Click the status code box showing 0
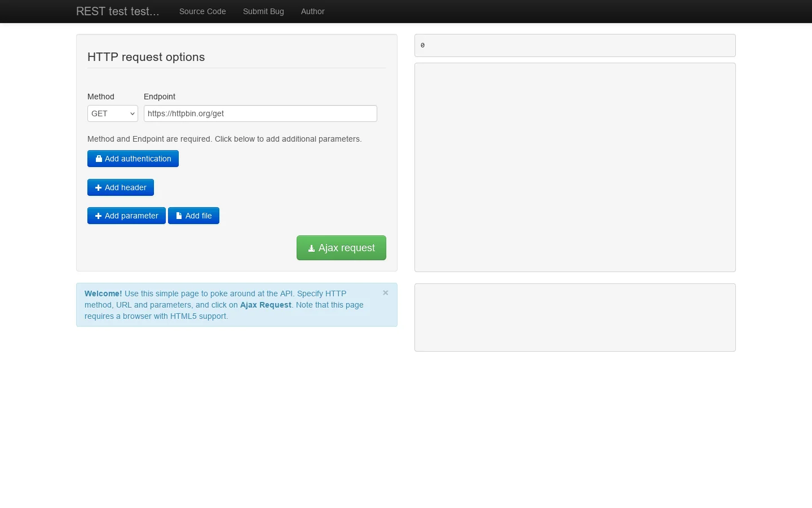 [575, 45]
